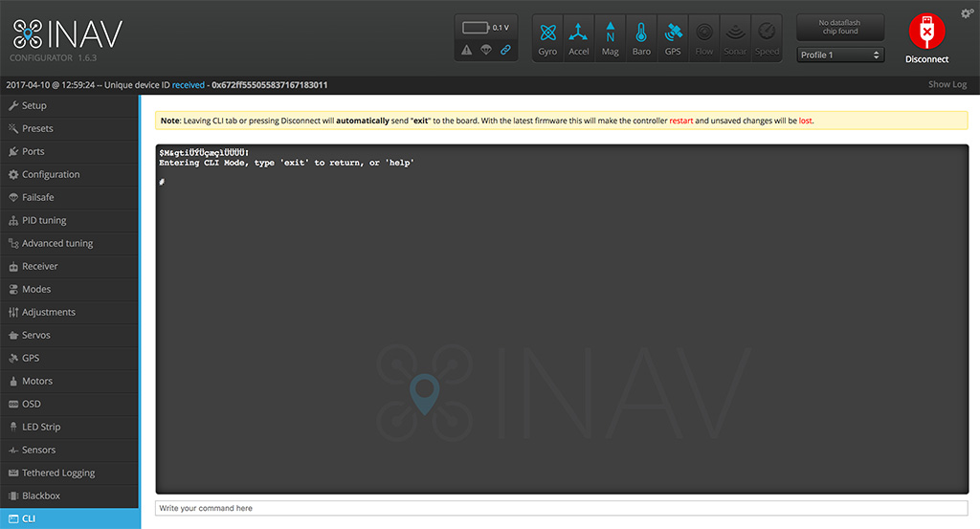Open the Profile 1 dropdown
The width and height of the screenshot is (980, 529).
(840, 55)
